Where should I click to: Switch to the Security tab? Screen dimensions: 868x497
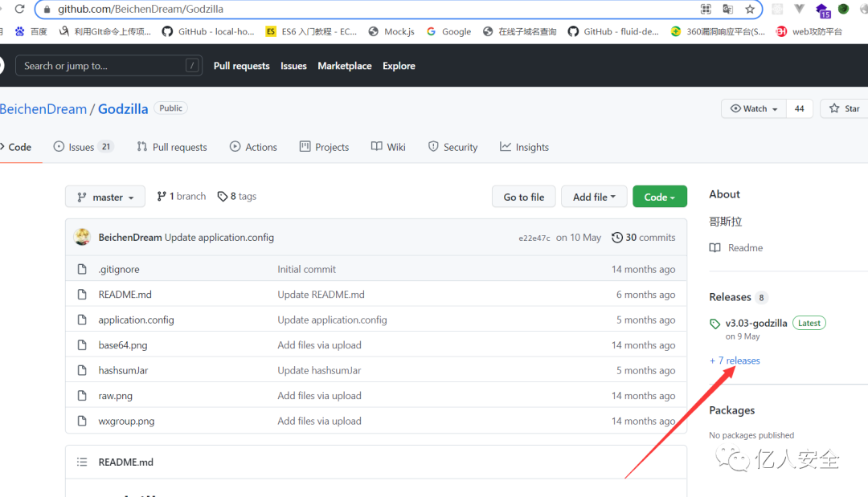point(452,147)
